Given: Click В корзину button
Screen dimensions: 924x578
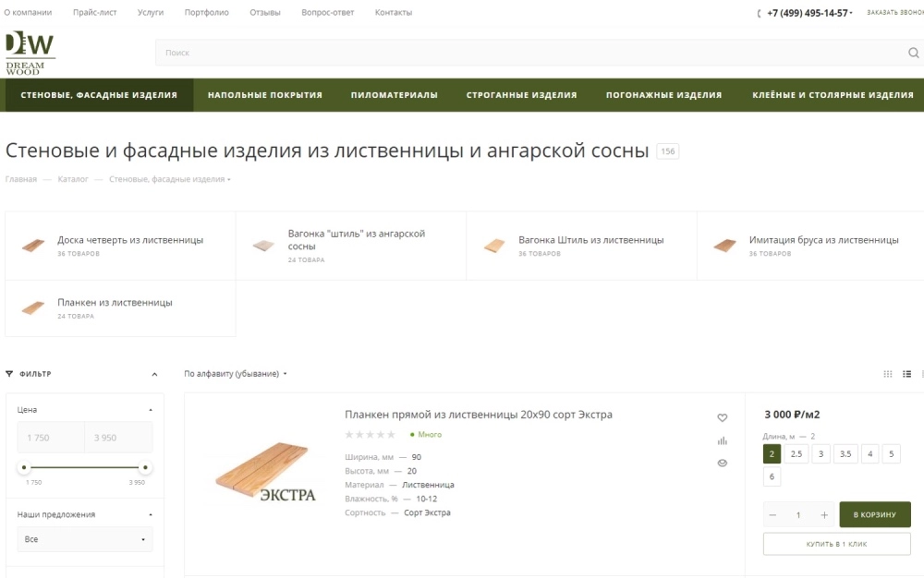Looking at the screenshot, I should tap(875, 514).
